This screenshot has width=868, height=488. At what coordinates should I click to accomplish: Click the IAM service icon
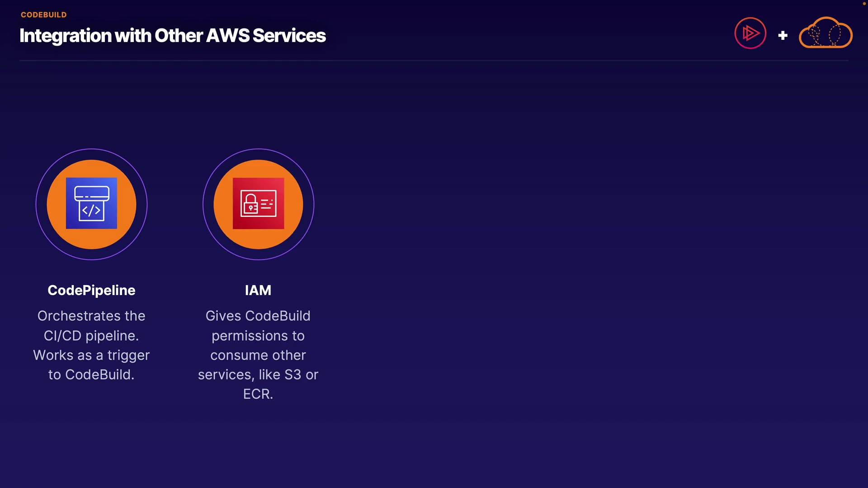click(x=258, y=203)
